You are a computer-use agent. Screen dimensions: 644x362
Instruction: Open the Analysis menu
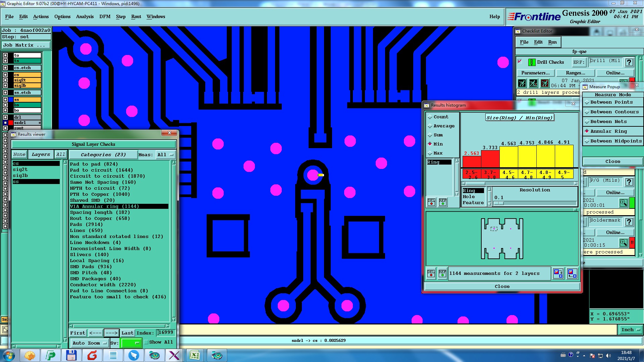[x=85, y=16]
